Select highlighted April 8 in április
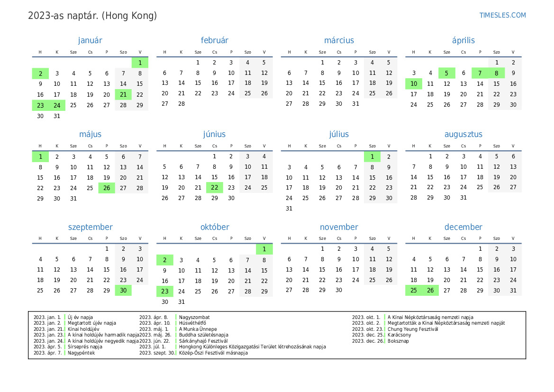 click(x=496, y=73)
